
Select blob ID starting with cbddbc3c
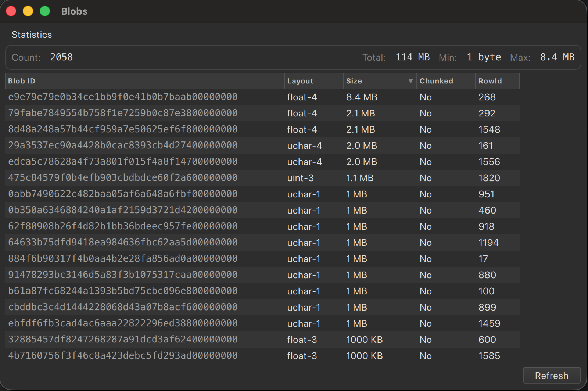pos(123,307)
